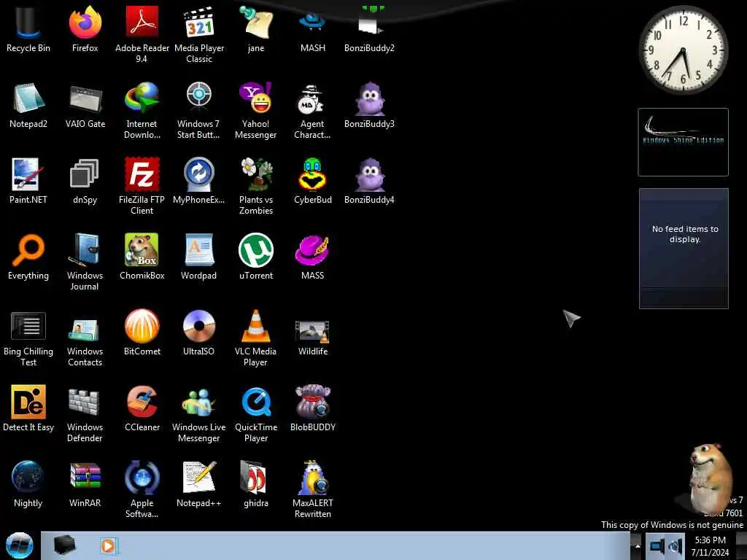This screenshot has height=560, width=747.
Task: Open the Windows Start orb
Action: pyautogui.click(x=19, y=545)
